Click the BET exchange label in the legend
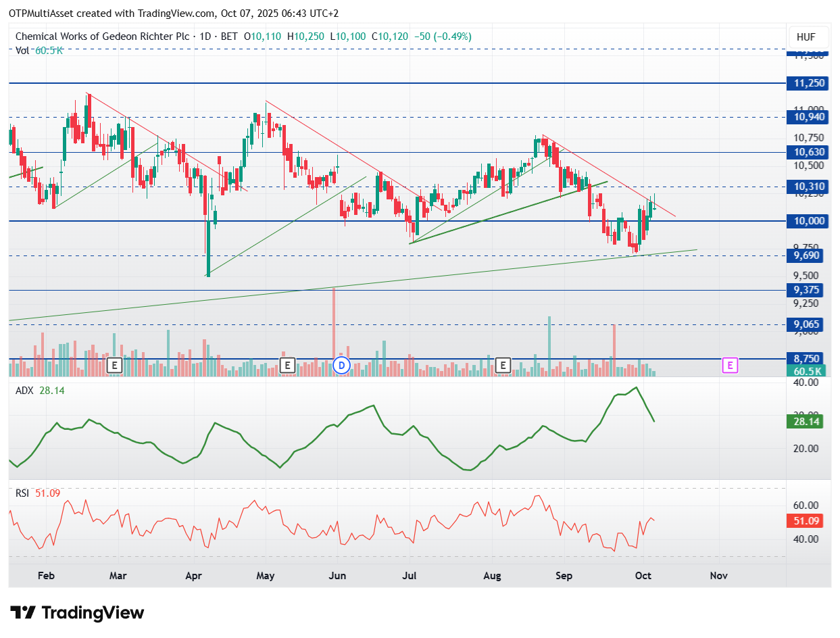Screen dimensions: 840x638 229,36
